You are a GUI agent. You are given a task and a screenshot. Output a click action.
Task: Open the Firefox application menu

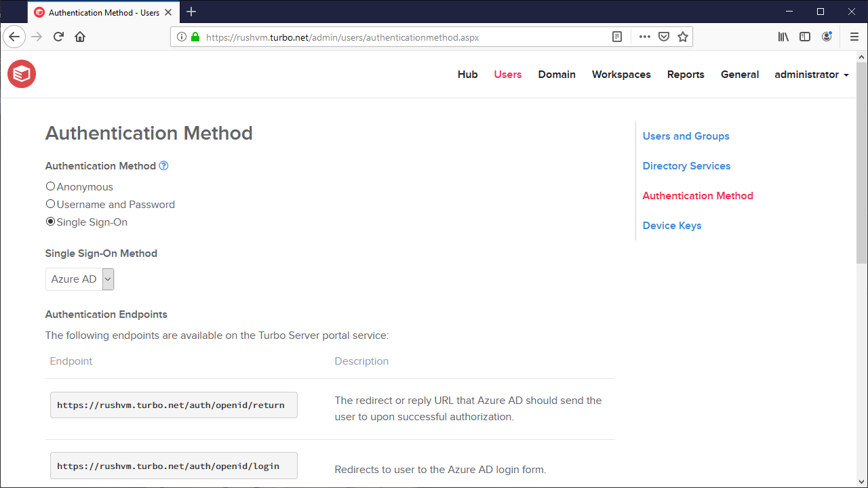pyautogui.click(x=854, y=37)
